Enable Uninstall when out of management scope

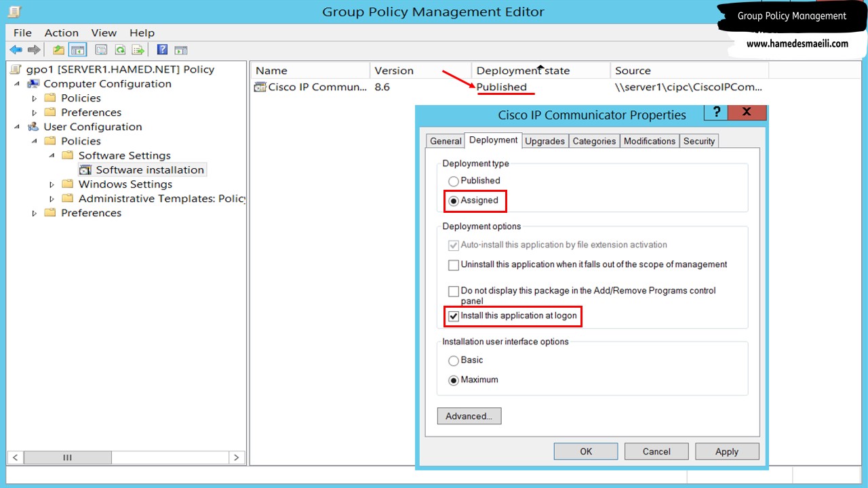(x=454, y=265)
